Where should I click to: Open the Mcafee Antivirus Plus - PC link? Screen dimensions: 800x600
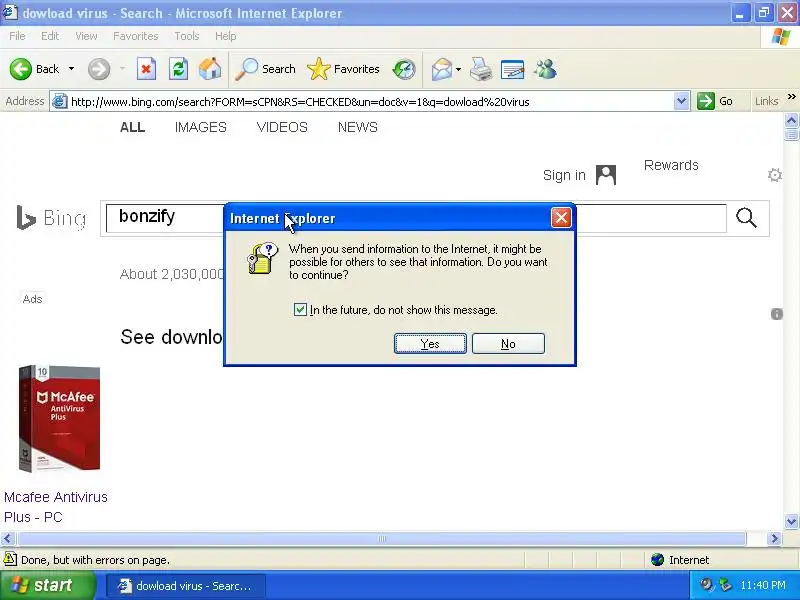[56, 507]
